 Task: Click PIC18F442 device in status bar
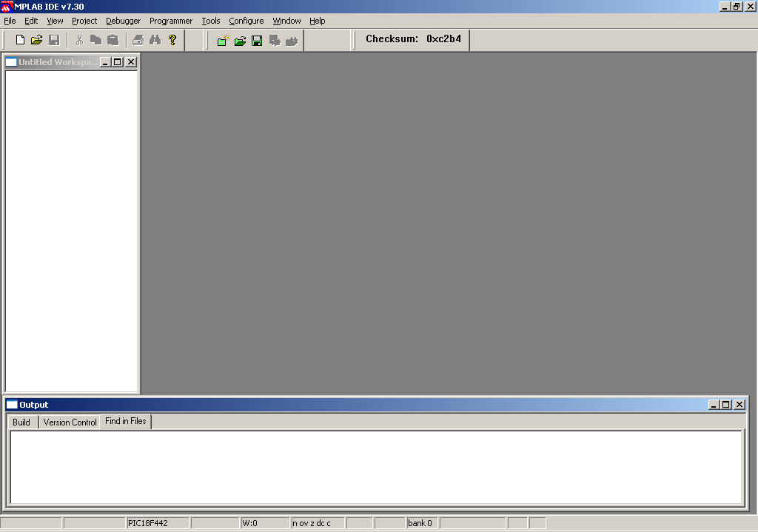click(x=158, y=523)
